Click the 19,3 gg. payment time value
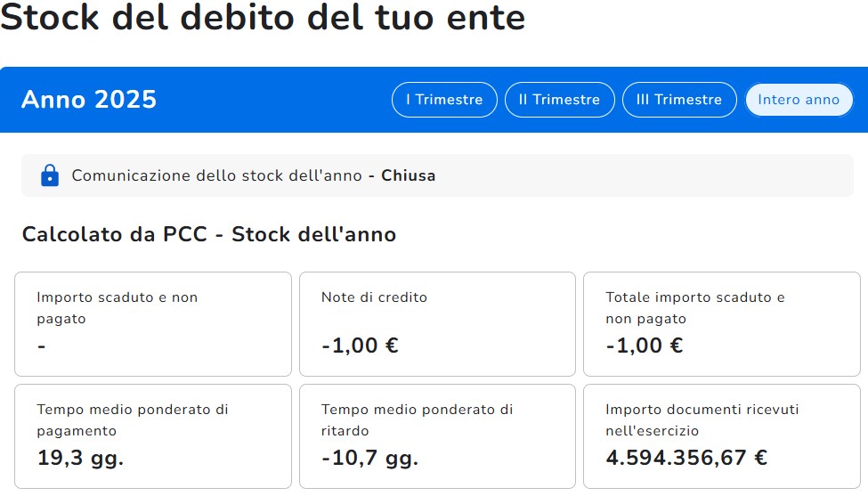 pos(80,459)
